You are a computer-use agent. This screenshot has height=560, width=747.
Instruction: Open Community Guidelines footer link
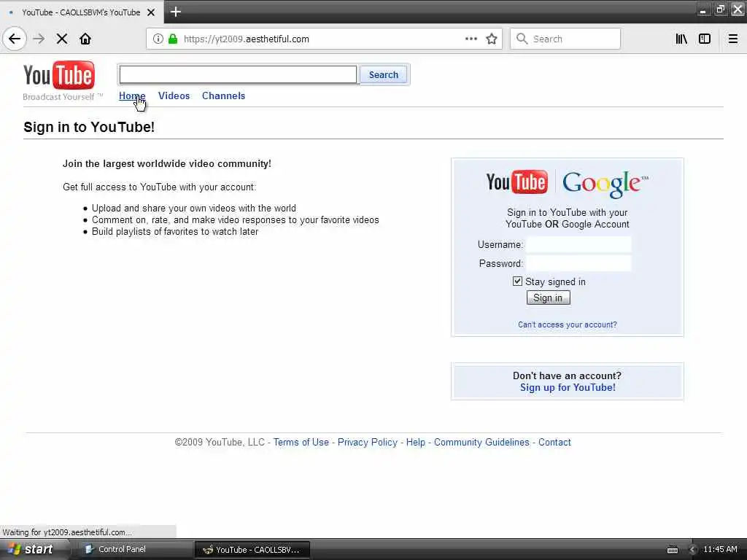pyautogui.click(x=481, y=442)
